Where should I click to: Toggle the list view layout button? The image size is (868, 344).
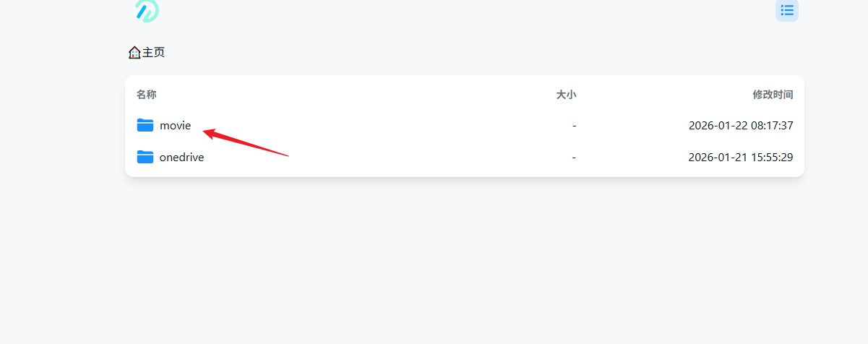787,10
